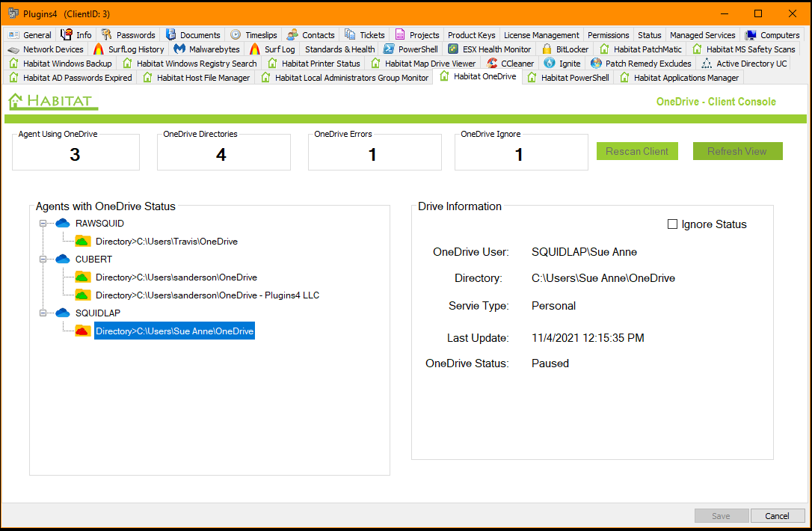Viewport: 812px width, 531px height.
Task: Click the Contacts people icon
Action: pos(292,34)
